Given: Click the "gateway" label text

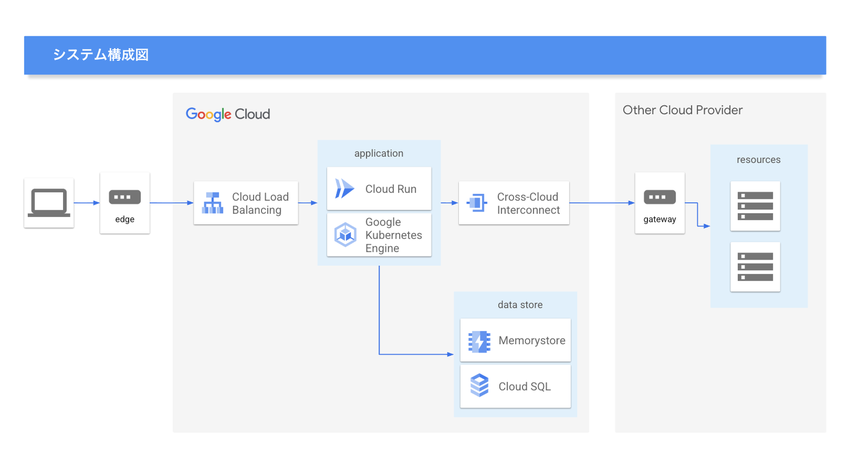Looking at the screenshot, I should (x=660, y=219).
